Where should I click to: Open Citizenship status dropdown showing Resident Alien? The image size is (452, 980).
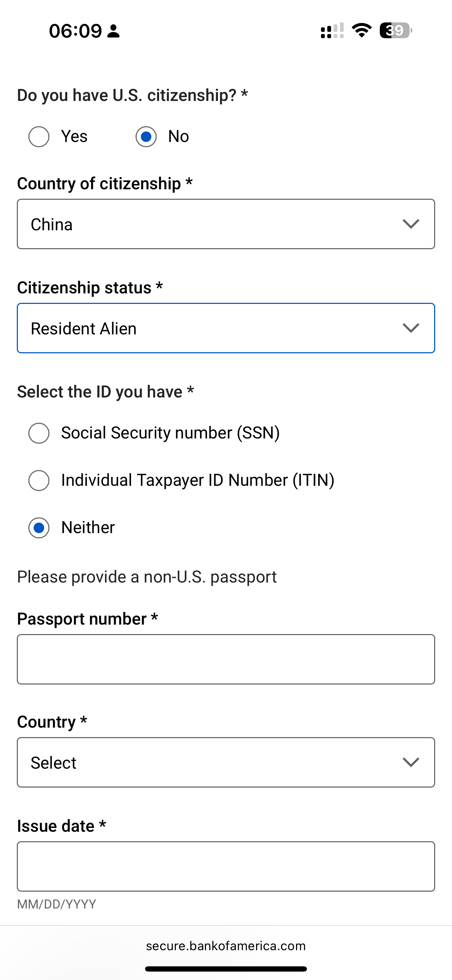[213, 328]
